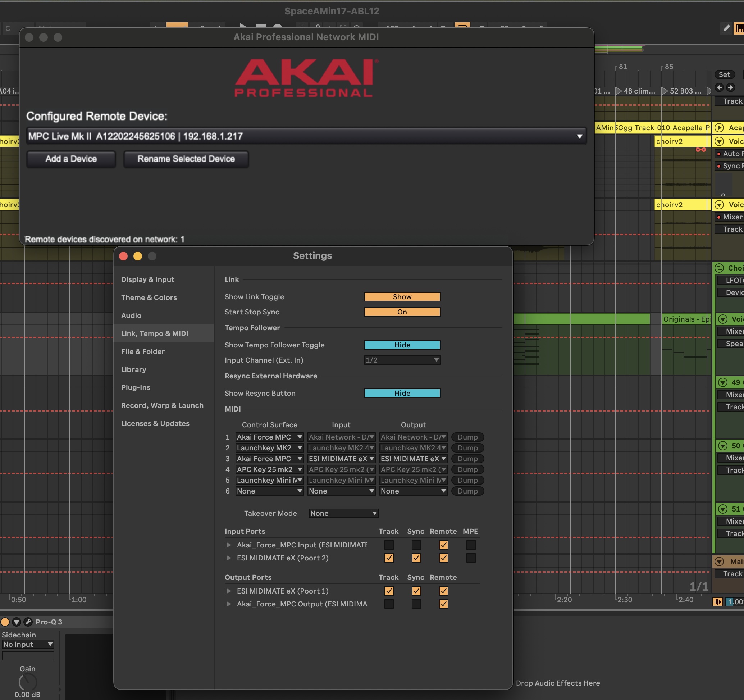Click the LFOT device chooser under Choi track
The width and height of the screenshot is (744, 700).
[731, 280]
